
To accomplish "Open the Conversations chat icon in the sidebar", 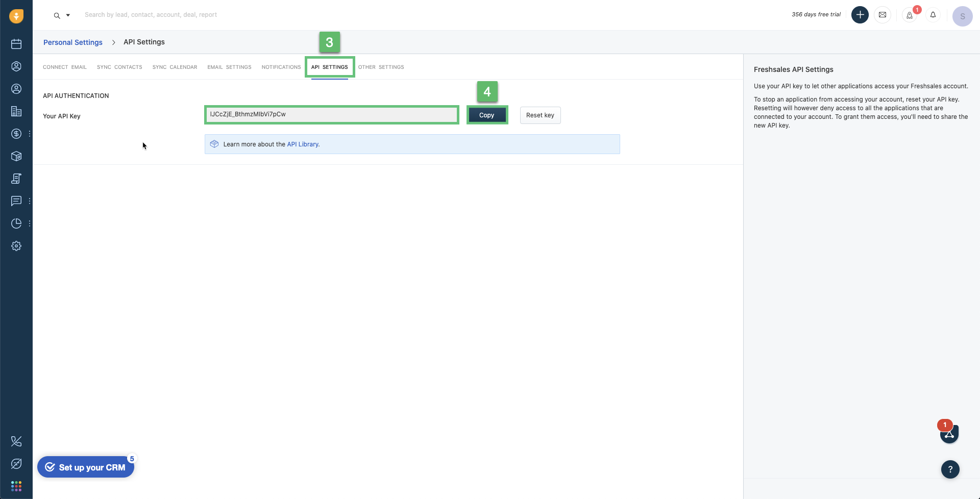I will click(16, 201).
